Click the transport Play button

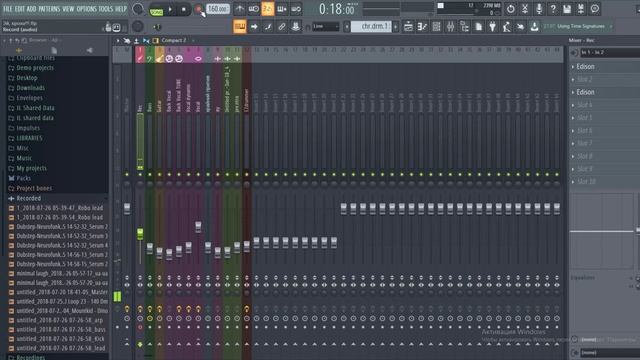170,9
